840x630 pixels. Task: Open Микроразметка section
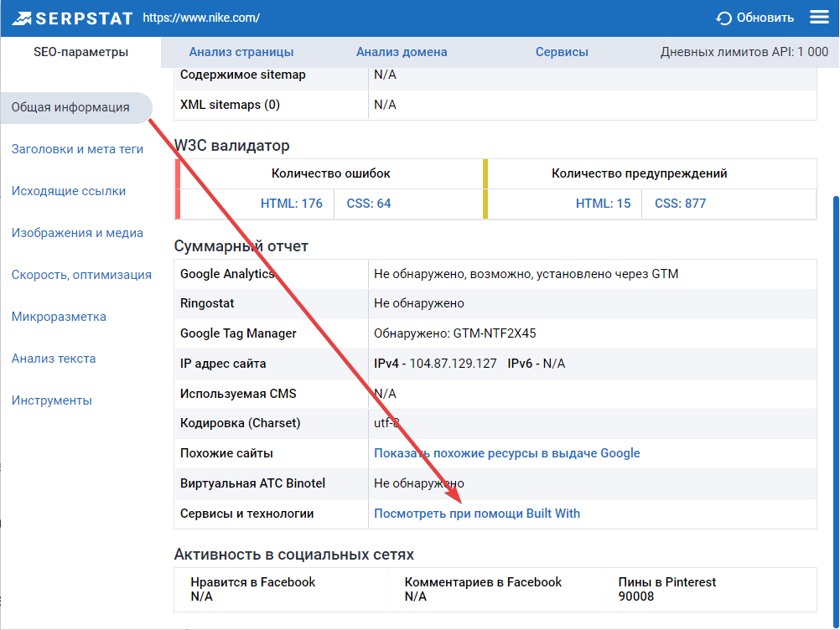pyautogui.click(x=59, y=317)
